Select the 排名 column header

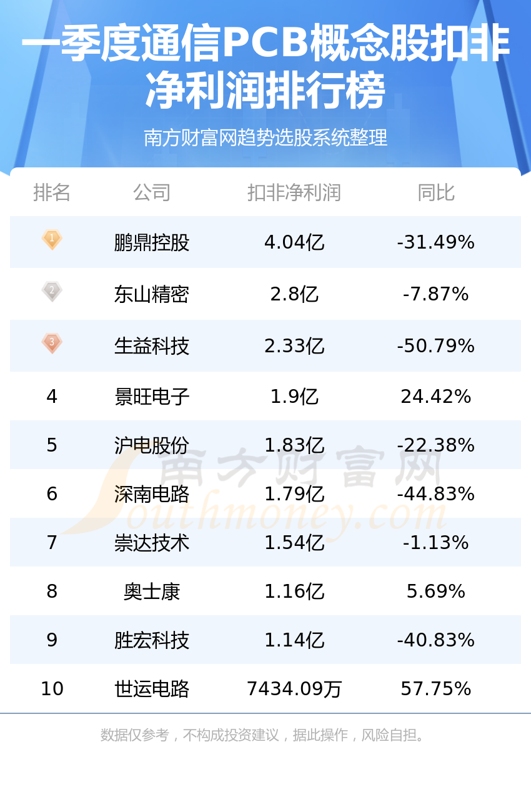[x=52, y=192]
